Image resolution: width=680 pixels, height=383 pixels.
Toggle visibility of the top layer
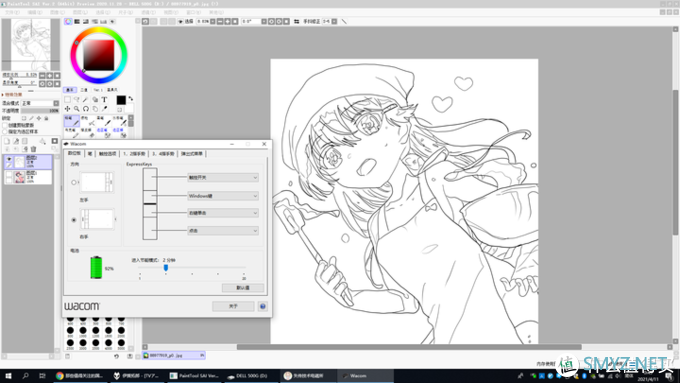tap(9, 159)
